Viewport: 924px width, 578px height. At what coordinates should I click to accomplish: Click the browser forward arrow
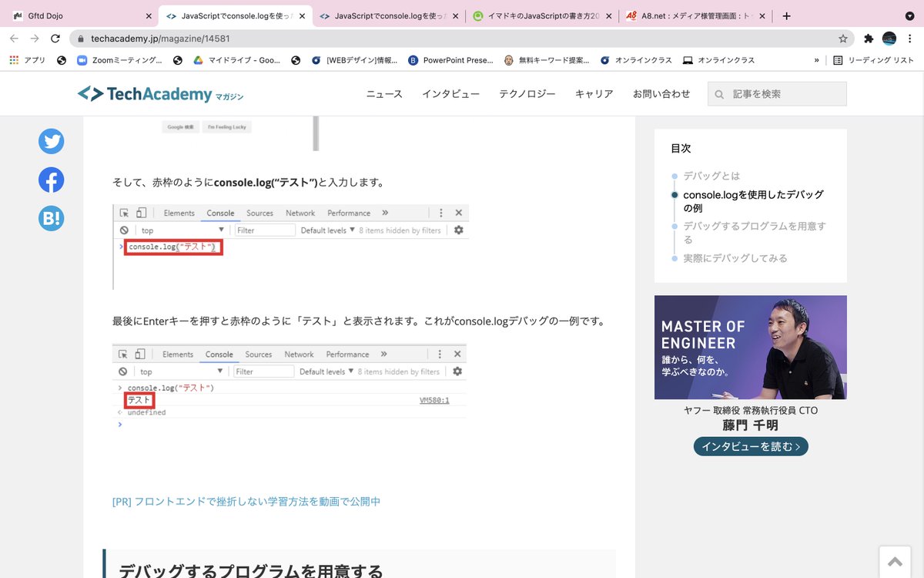35,39
